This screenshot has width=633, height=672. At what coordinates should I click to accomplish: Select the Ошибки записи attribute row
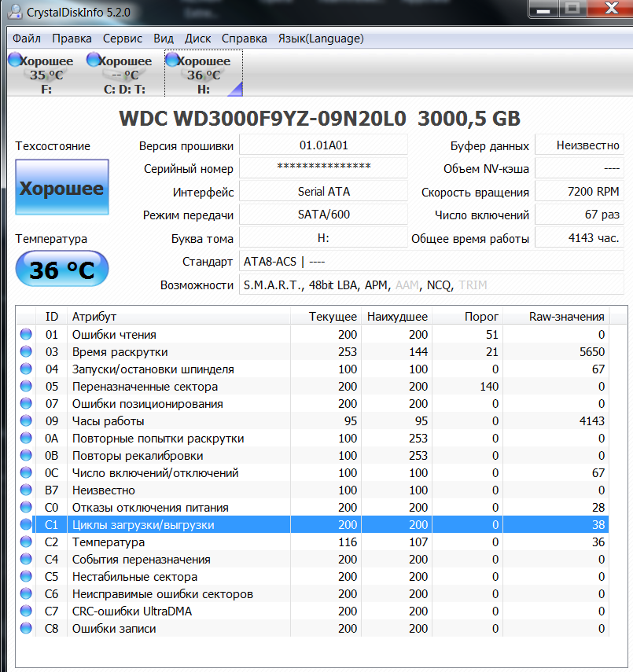[x=313, y=628]
